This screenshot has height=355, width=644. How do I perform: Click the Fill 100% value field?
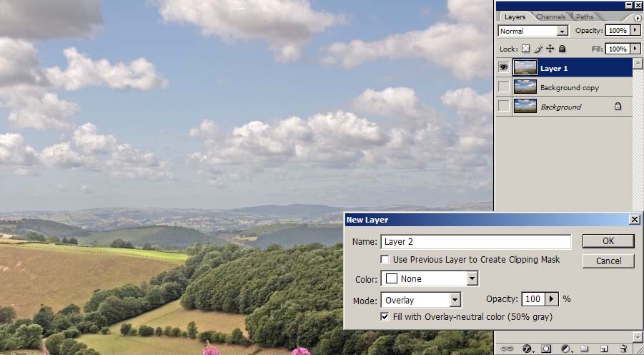coord(618,49)
